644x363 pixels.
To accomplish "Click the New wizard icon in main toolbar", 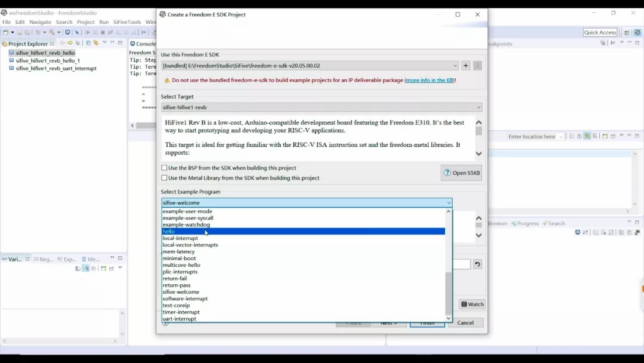I will 6,32.
